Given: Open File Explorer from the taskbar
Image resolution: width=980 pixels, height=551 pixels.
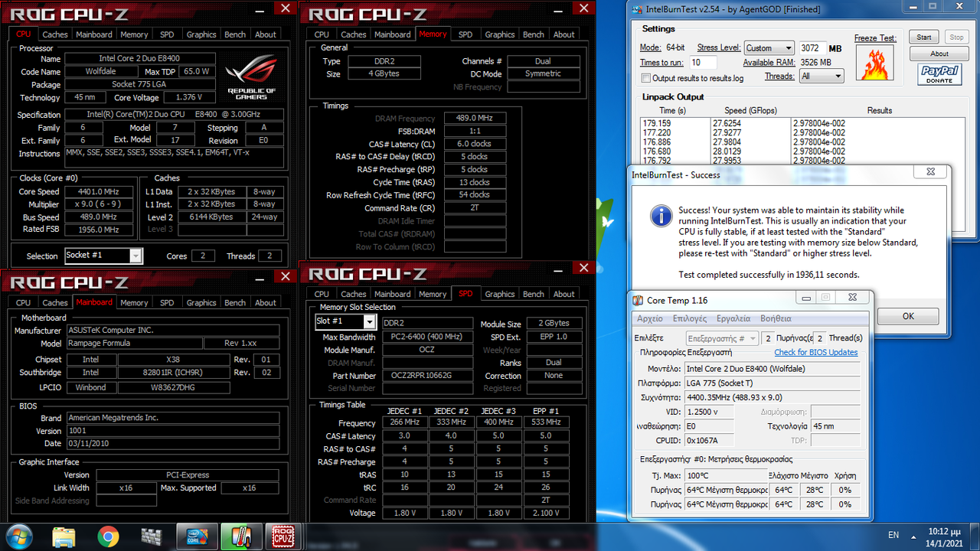Looking at the screenshot, I should pos(64,536).
